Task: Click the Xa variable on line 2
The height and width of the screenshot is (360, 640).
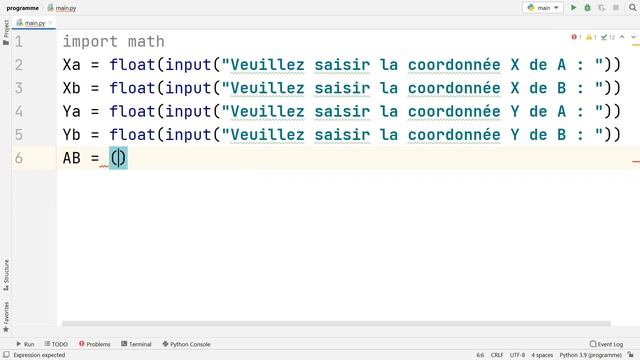Action: (x=71, y=65)
